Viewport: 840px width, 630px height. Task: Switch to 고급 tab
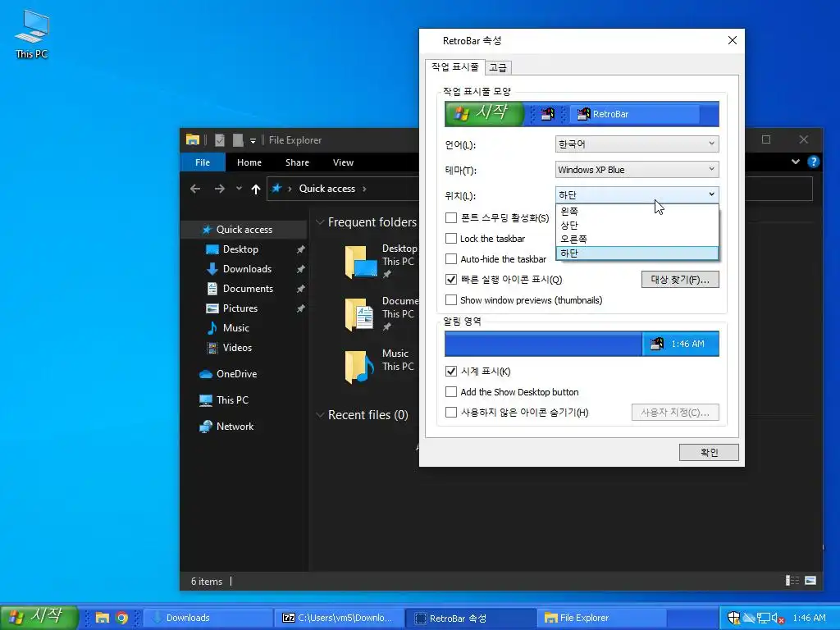pyautogui.click(x=498, y=67)
